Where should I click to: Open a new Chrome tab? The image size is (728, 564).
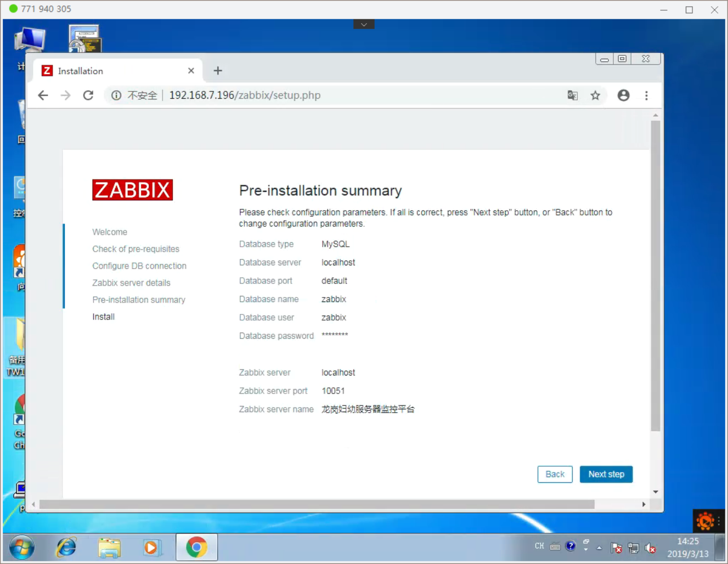point(218,71)
